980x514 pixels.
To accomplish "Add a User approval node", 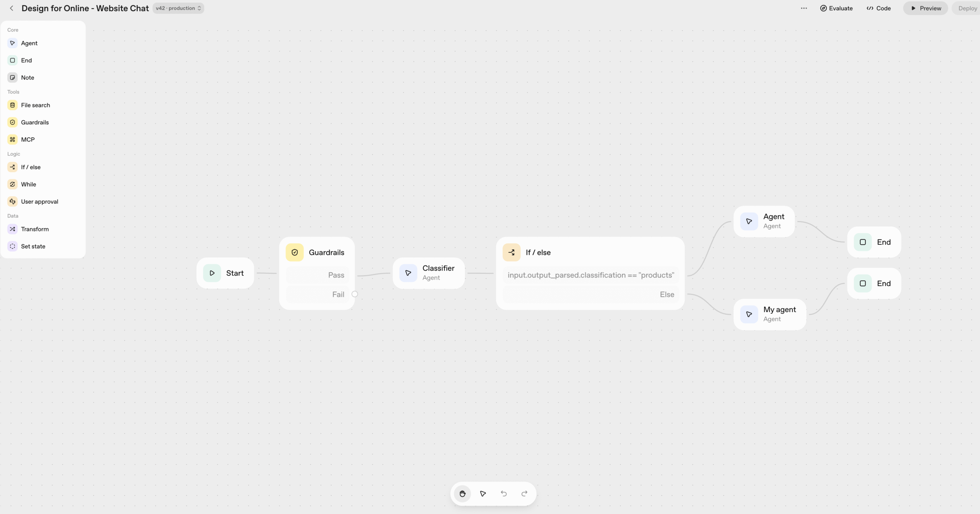I will [39, 201].
